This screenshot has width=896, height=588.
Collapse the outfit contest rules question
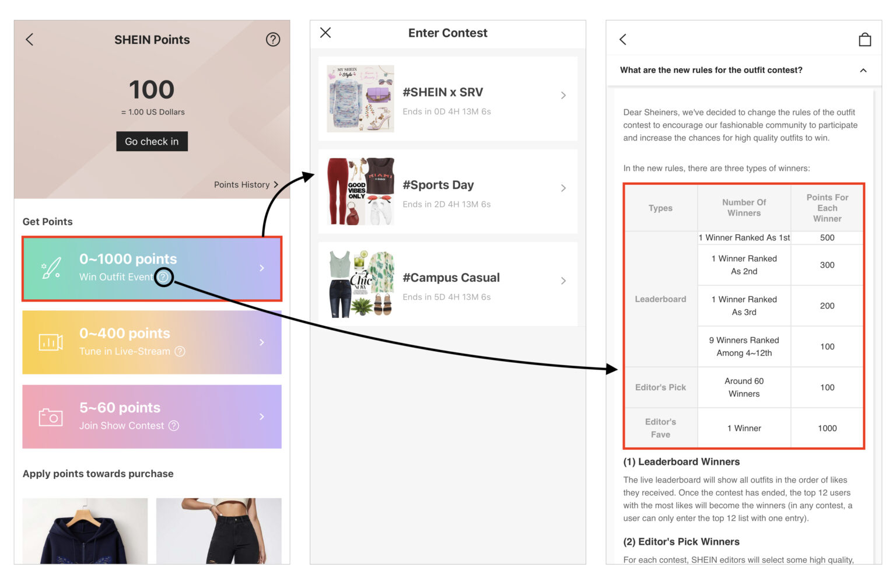[x=863, y=71]
